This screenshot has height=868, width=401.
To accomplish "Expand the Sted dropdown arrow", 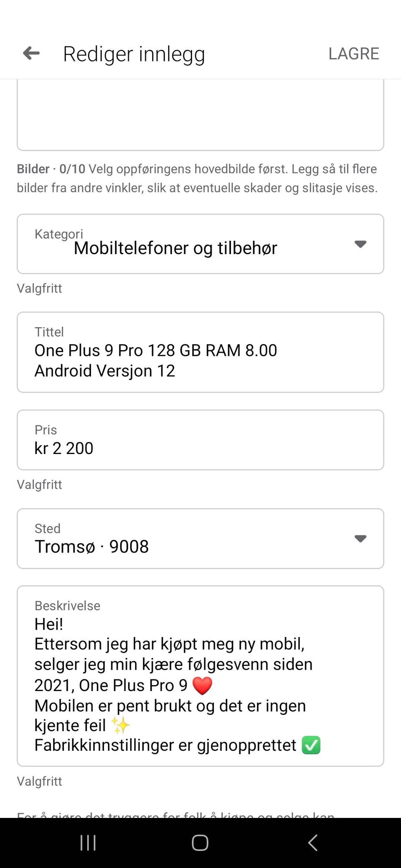I will click(360, 538).
